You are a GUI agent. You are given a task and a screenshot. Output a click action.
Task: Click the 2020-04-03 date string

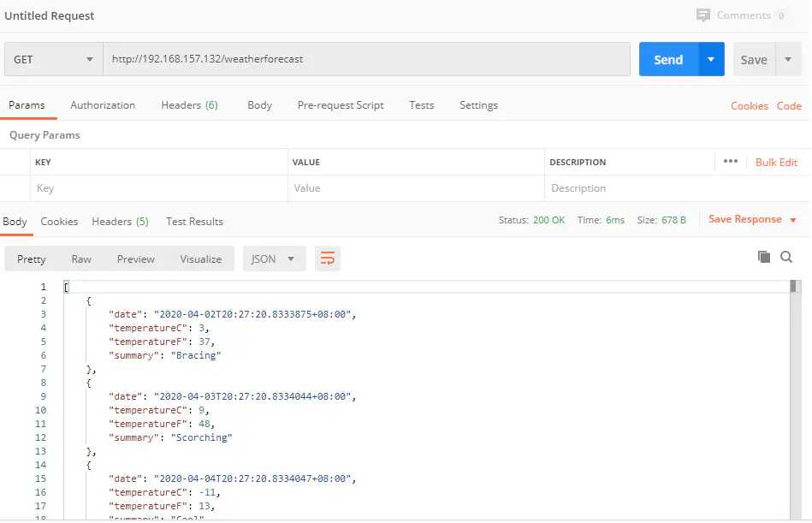tap(252, 396)
